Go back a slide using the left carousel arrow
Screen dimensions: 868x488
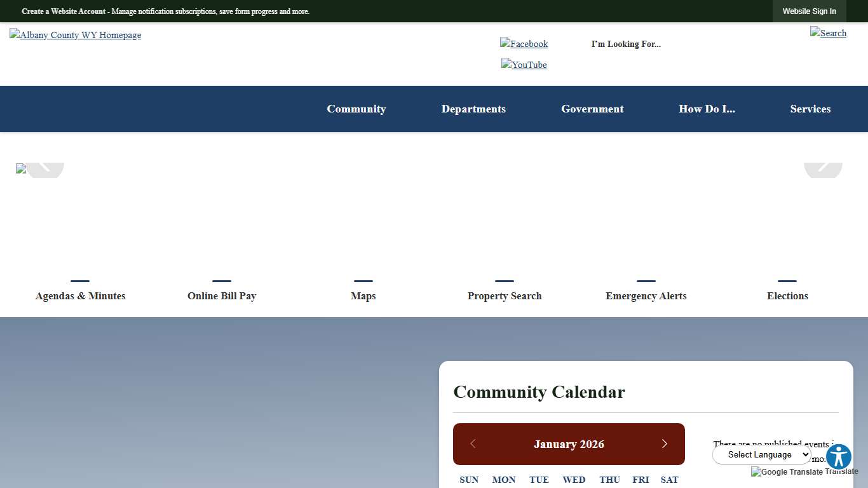[44, 168]
